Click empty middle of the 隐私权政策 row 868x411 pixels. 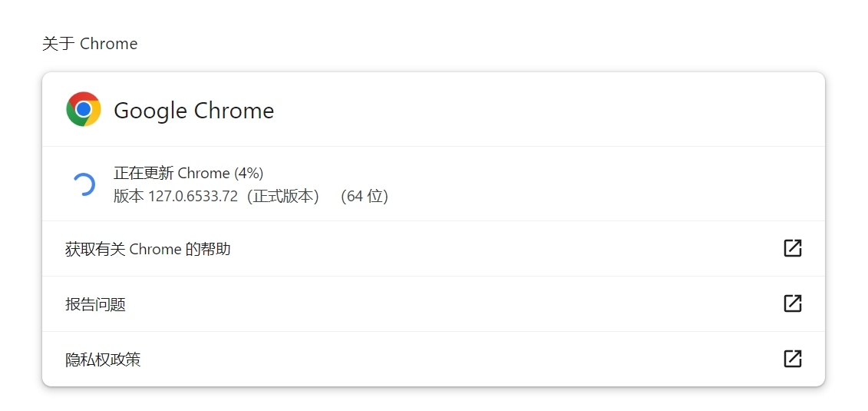[x=460, y=360]
